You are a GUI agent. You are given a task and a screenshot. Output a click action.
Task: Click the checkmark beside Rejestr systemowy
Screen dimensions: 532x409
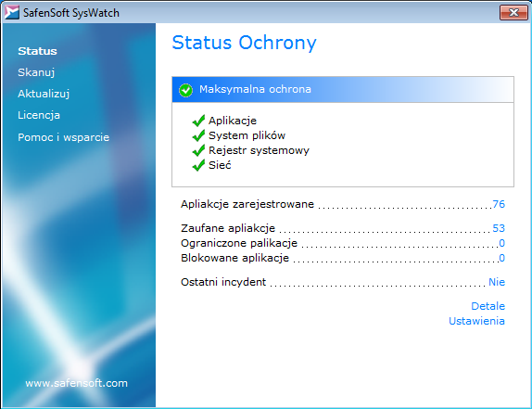[198, 150]
